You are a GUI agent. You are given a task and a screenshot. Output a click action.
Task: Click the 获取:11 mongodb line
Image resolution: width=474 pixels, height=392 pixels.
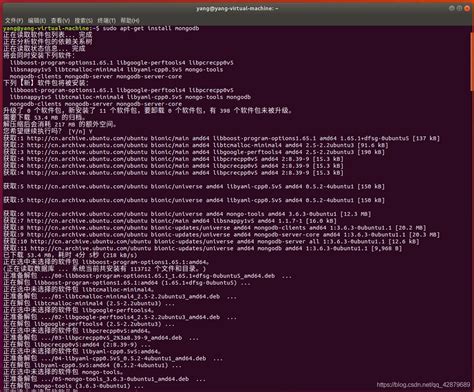(203, 249)
